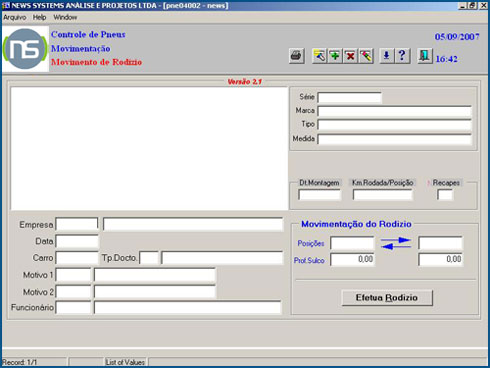490x368 pixels.
Task: Click the Funcionário code field
Action: (x=73, y=307)
